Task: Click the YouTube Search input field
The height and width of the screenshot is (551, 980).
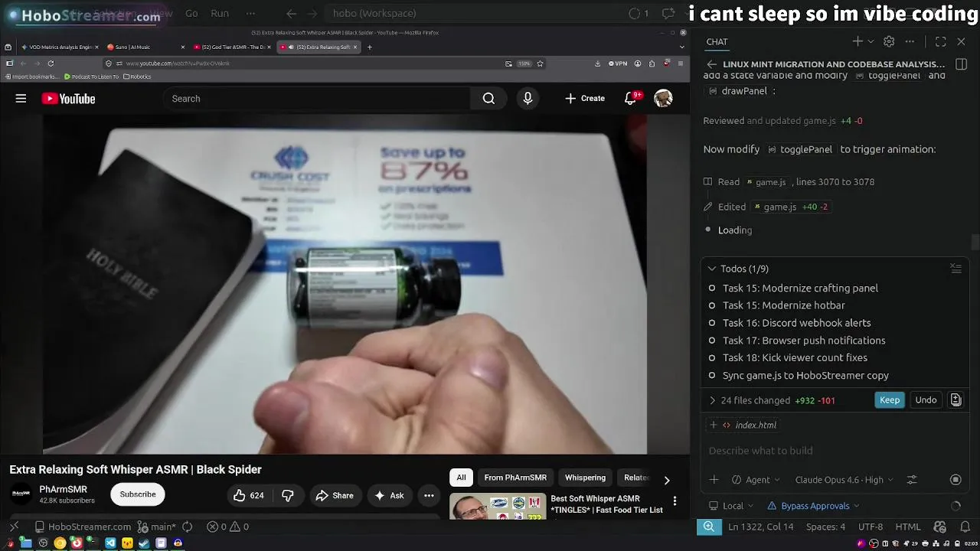Action: (318, 99)
